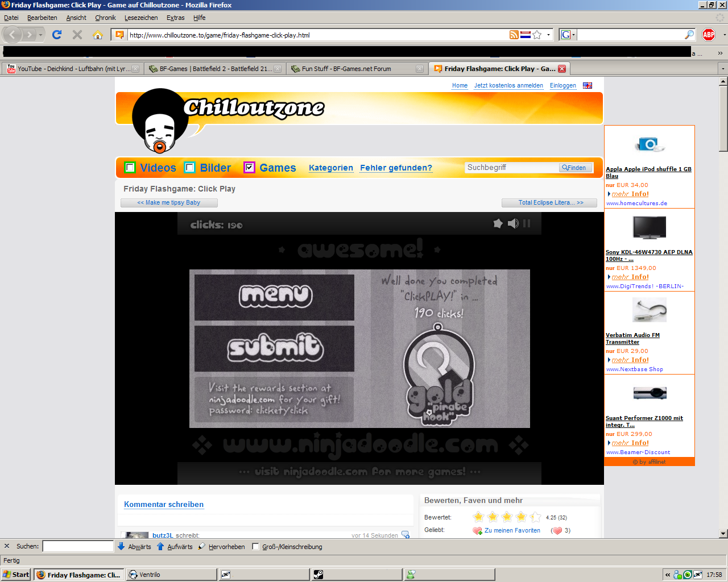The width and height of the screenshot is (728, 582).
Task: Click the flag icon in the address bar
Action: [526, 35]
